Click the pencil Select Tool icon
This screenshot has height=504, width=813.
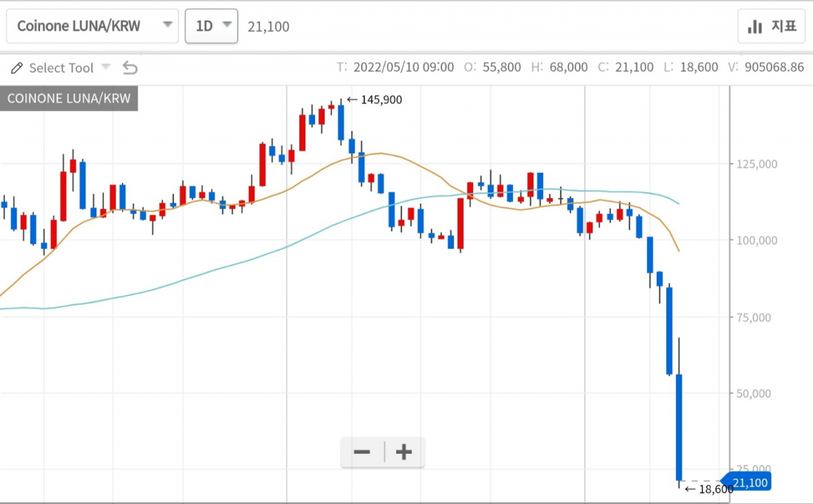click(17, 68)
